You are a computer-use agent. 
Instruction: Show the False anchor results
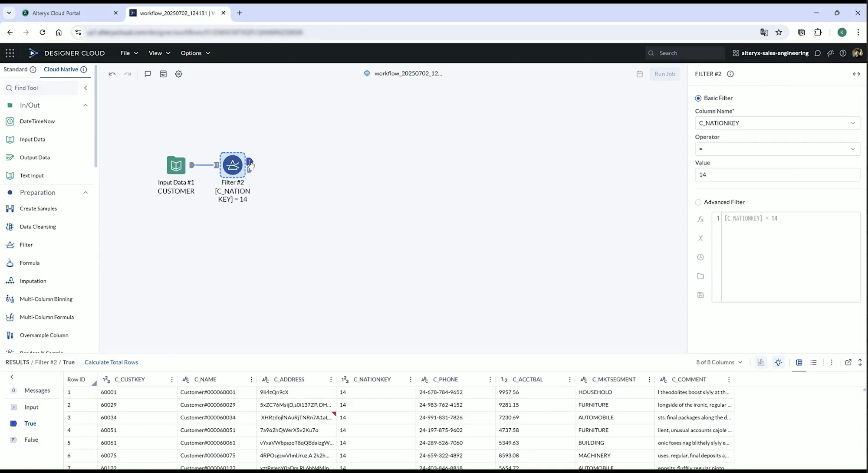coord(31,440)
